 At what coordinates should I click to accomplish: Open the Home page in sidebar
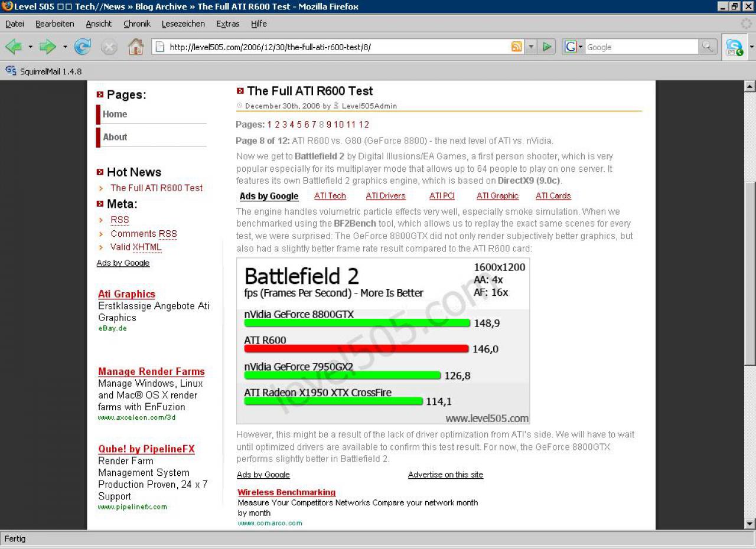(115, 114)
